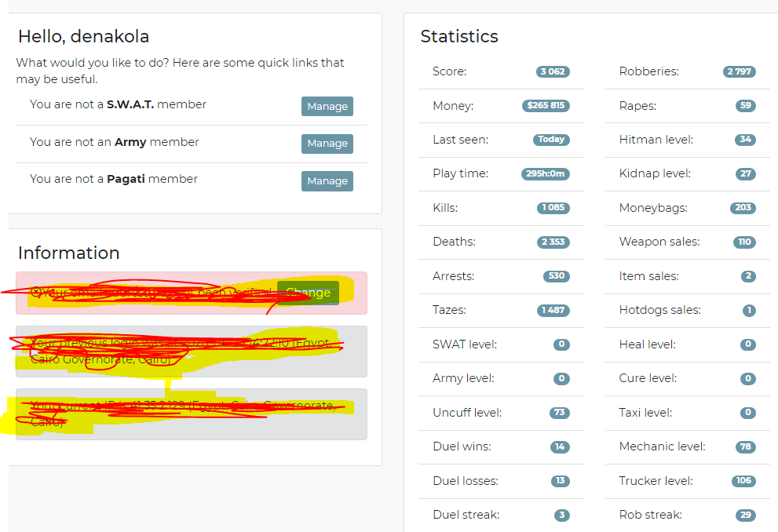Image resolution: width=778 pixels, height=532 pixels.
Task: Click the Duel wins 14 badge
Action: click(560, 446)
